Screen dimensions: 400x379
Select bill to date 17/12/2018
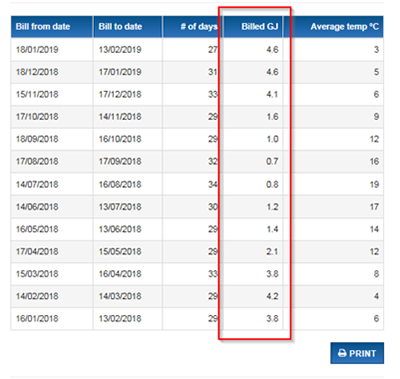(120, 94)
